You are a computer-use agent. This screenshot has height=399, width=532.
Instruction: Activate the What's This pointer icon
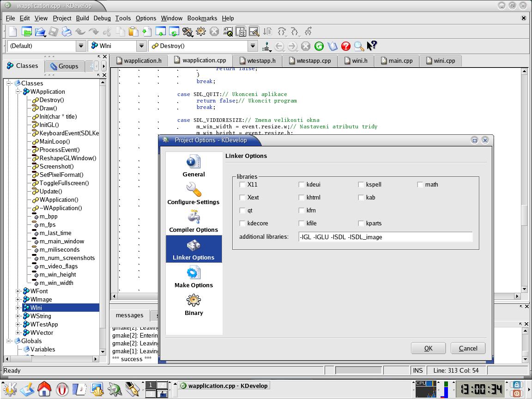tap(372, 45)
